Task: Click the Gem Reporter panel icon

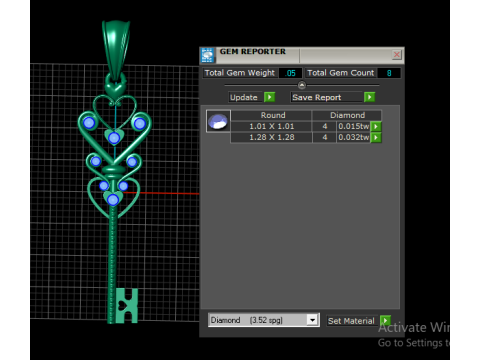Action: (x=207, y=55)
